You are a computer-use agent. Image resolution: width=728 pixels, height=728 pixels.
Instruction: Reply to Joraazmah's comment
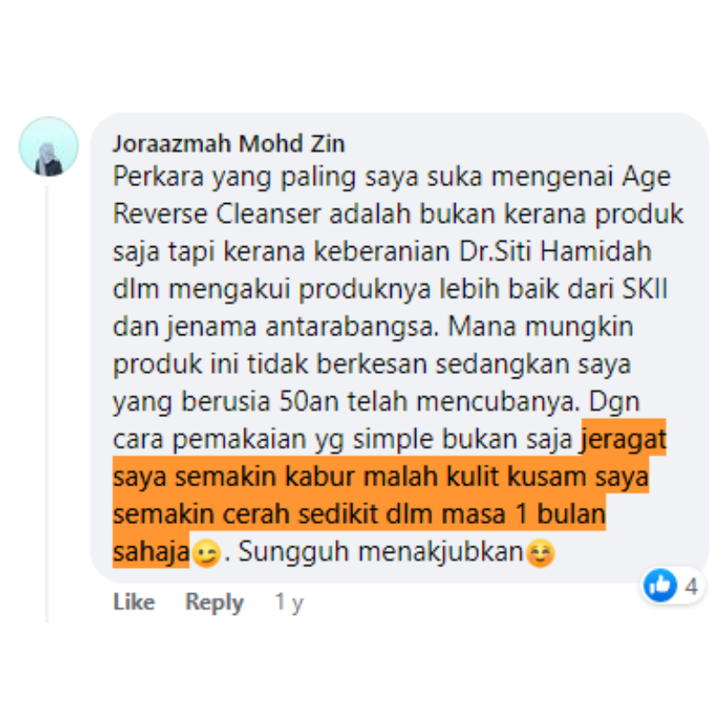(x=214, y=602)
